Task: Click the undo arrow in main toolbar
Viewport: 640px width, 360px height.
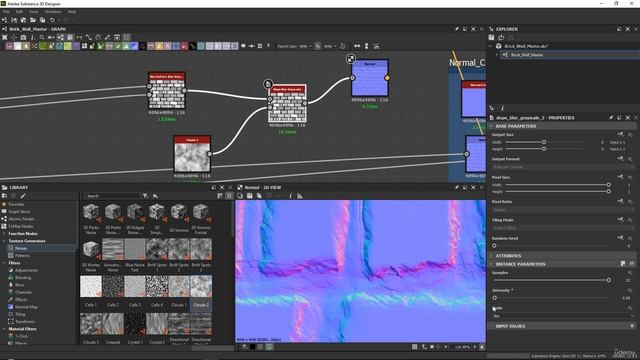Action: tap(52, 20)
